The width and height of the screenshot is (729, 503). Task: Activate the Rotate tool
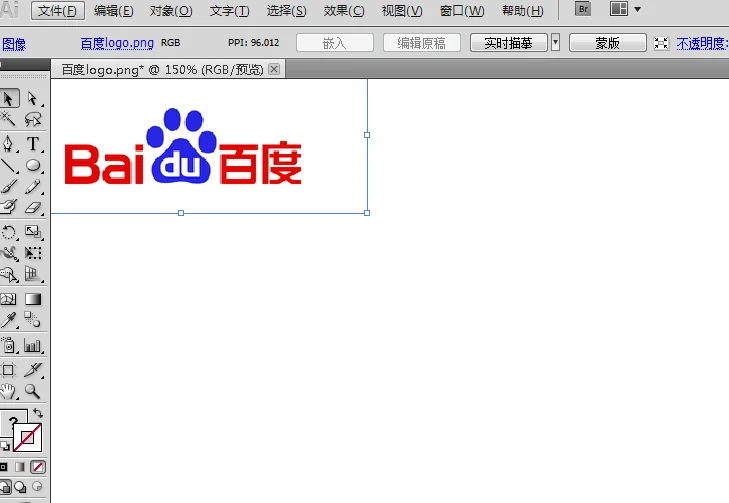tap(8, 232)
